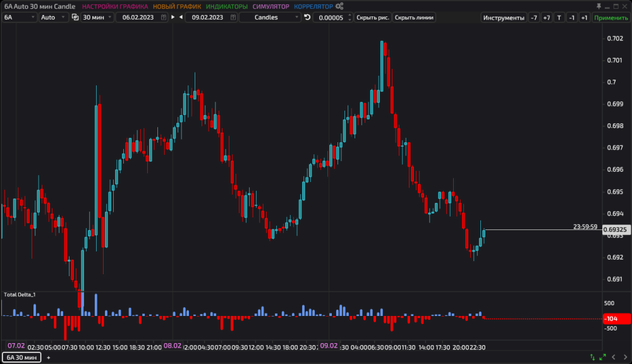Click the left chevron navigation arrow bottom right
This screenshot has width=632, height=364.
pyautogui.click(x=614, y=357)
